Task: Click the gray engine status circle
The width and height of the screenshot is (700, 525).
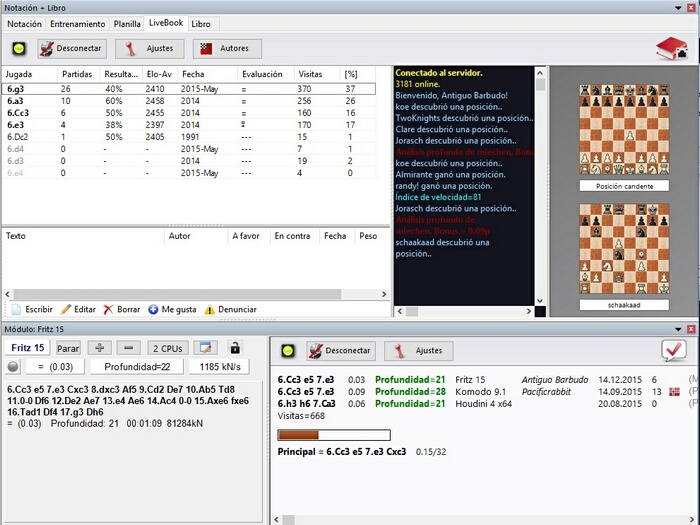Action: [13, 367]
